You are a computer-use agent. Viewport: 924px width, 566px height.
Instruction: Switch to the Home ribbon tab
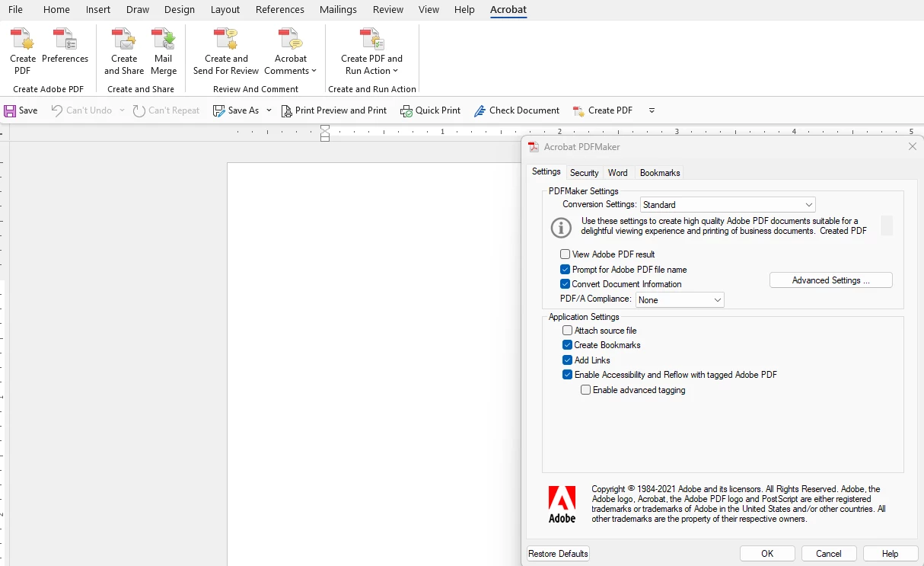coord(56,10)
